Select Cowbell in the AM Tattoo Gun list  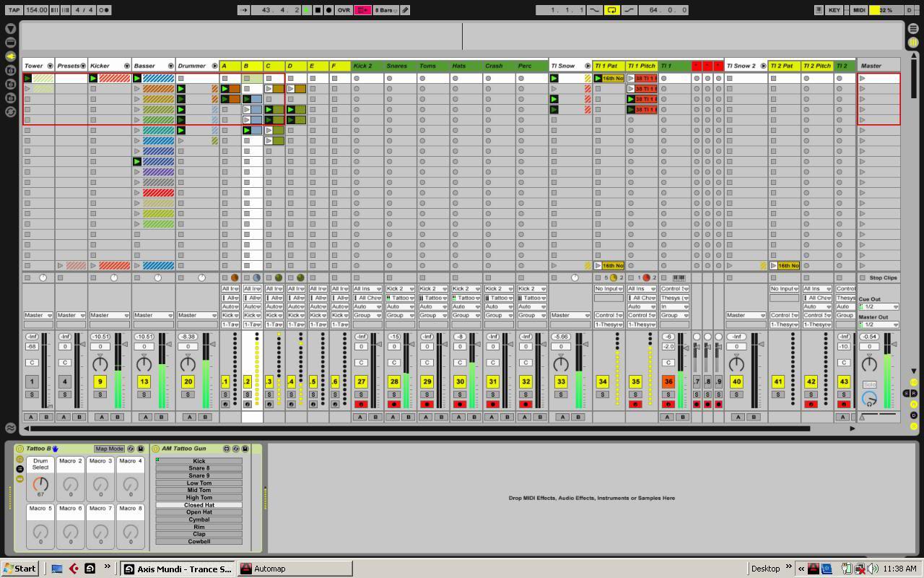coord(199,541)
